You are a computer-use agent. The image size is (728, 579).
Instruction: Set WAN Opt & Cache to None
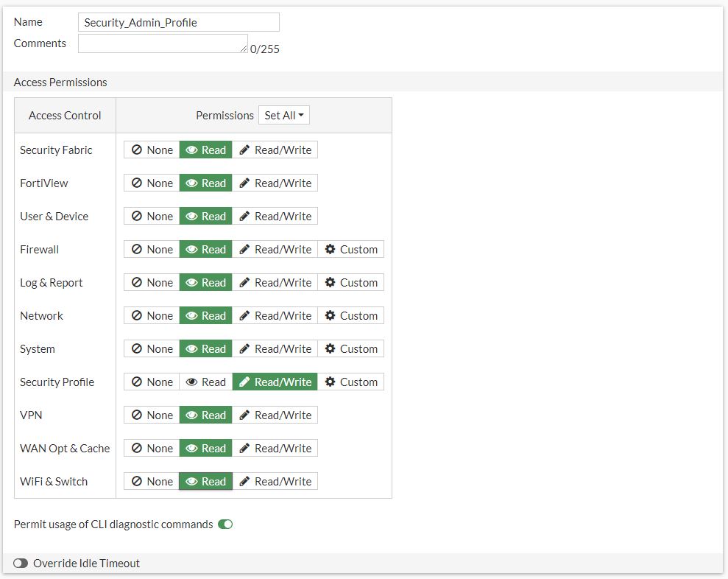[x=152, y=449]
